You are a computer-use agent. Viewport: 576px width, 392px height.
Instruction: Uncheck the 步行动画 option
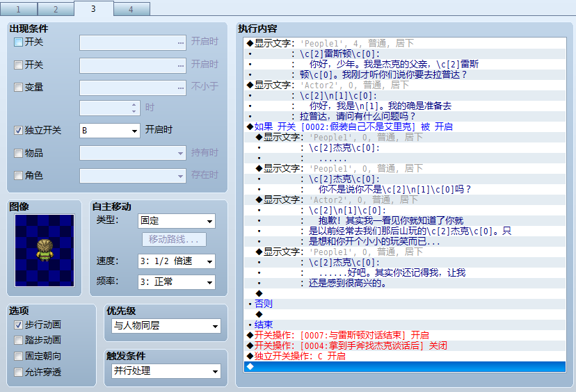[18, 325]
